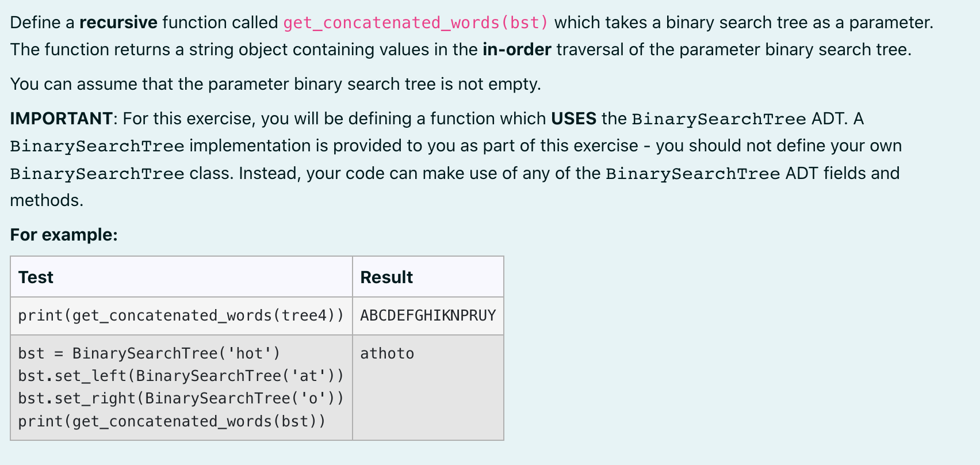The height and width of the screenshot is (465, 980).
Task: Click the print(get_concatenated_words(tree4)) test cell
Action: point(181,315)
